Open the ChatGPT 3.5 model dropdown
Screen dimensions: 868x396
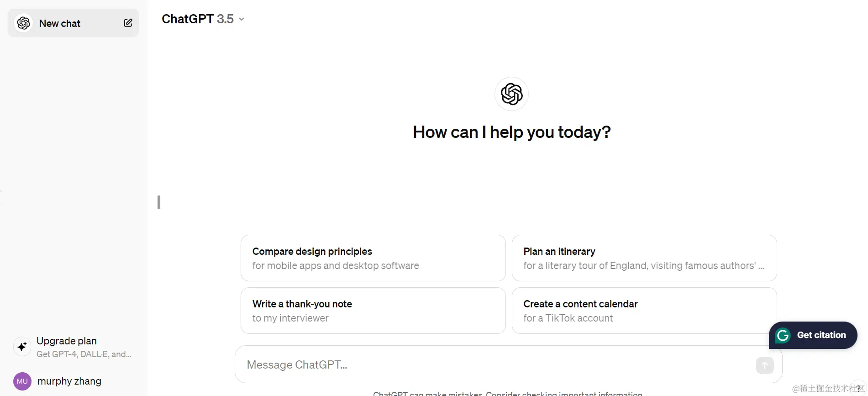pos(203,19)
